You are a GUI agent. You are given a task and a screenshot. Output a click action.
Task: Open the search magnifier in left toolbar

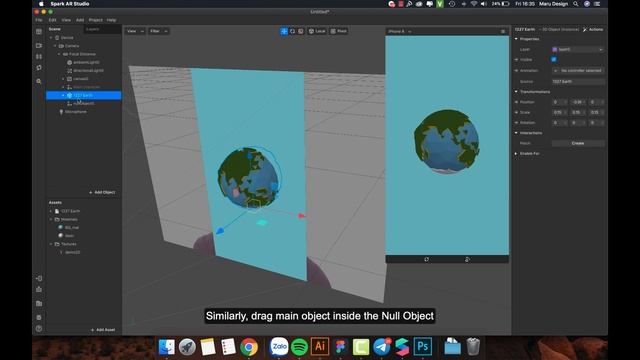pyautogui.click(x=39, y=82)
